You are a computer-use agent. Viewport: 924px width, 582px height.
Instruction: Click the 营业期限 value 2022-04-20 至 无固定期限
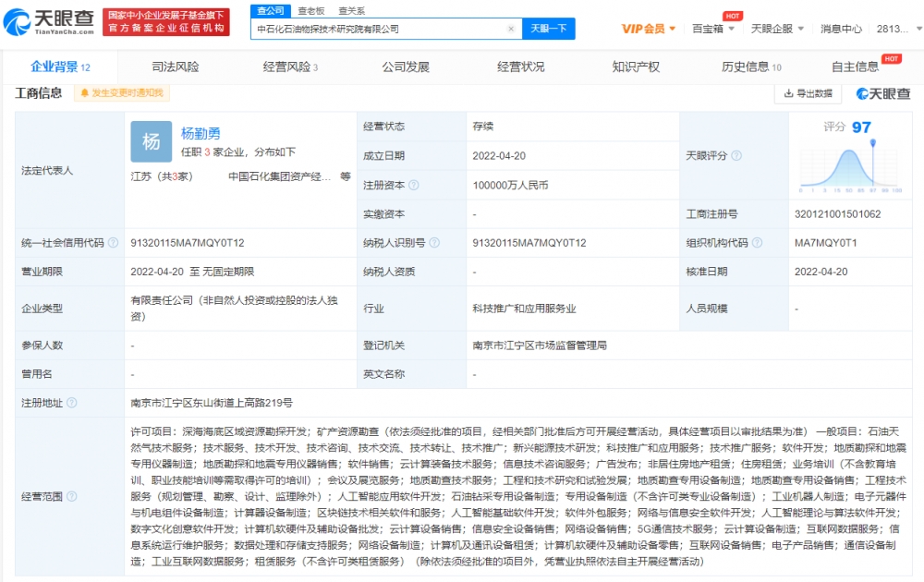click(193, 272)
